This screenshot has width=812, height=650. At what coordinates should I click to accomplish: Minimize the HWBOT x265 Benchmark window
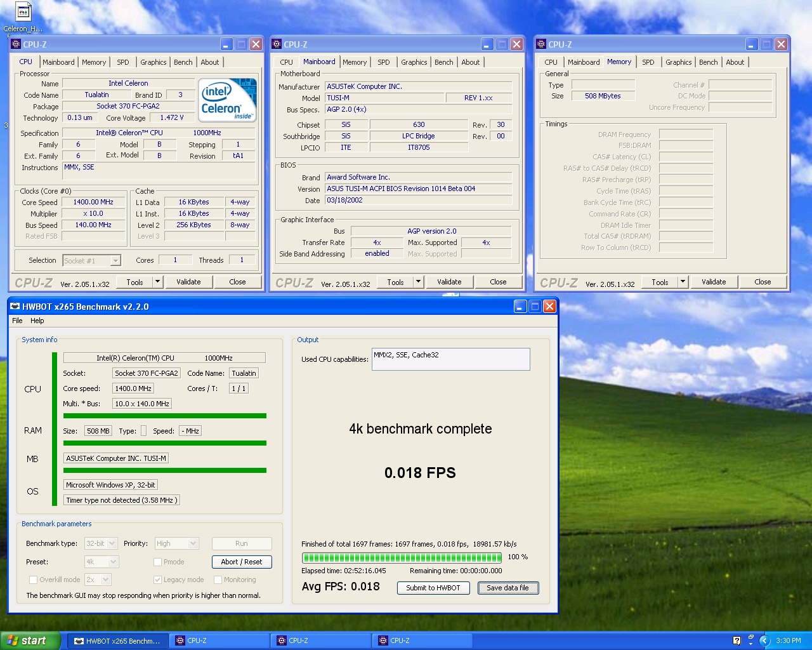coord(520,307)
